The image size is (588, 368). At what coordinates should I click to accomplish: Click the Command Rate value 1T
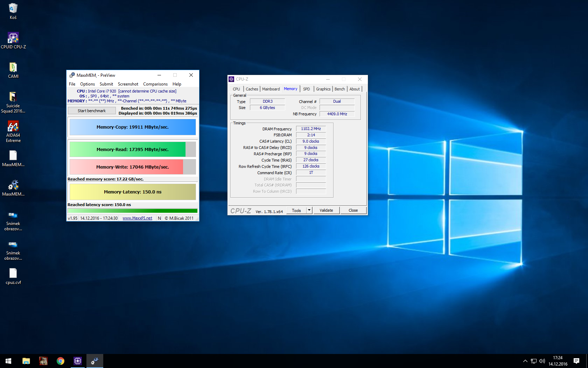(311, 172)
